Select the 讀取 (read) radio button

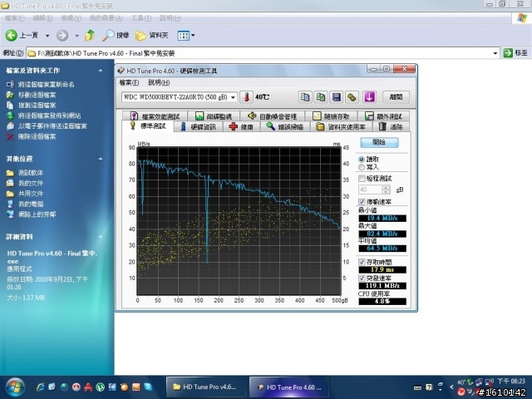pos(362,159)
